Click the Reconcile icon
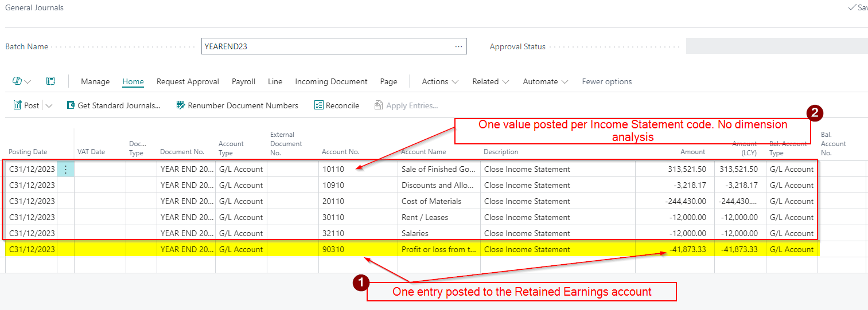 [319, 105]
